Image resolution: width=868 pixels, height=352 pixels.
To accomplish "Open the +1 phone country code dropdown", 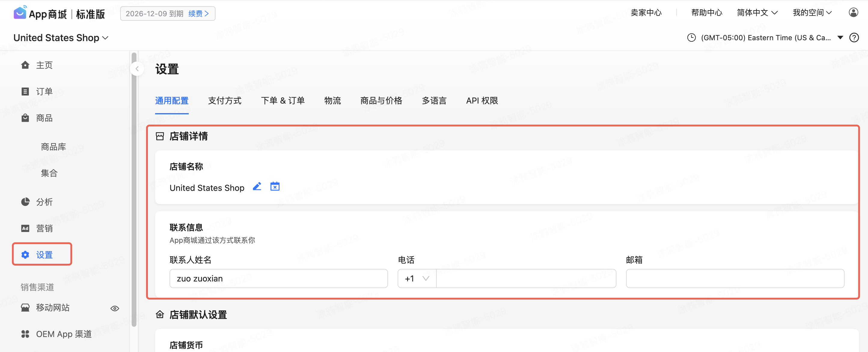I will click(417, 279).
